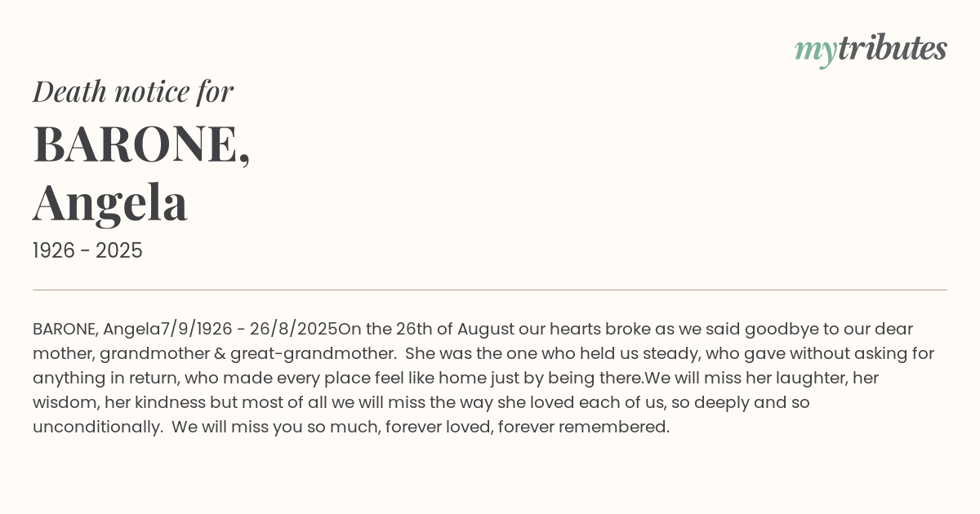Image resolution: width=980 pixels, height=514 pixels.
Task: Click the word 'unconditionally' in the notice
Action: [x=96, y=427]
